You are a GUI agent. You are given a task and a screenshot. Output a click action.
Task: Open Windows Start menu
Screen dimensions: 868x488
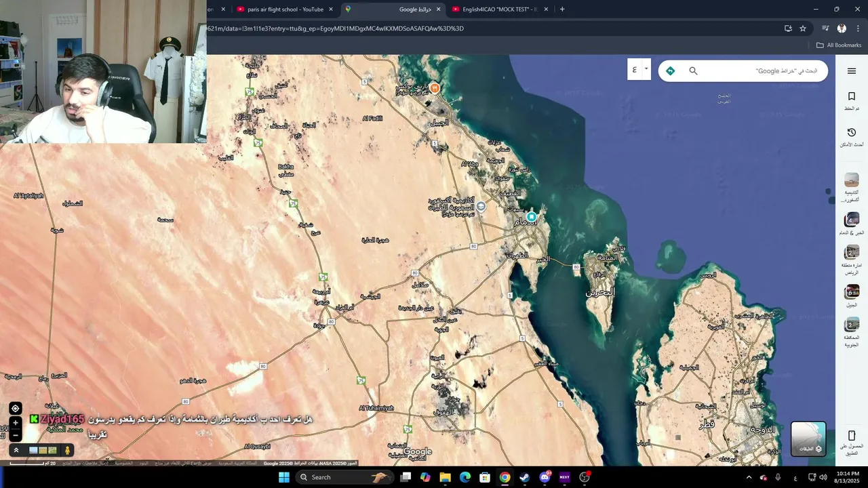click(x=284, y=477)
